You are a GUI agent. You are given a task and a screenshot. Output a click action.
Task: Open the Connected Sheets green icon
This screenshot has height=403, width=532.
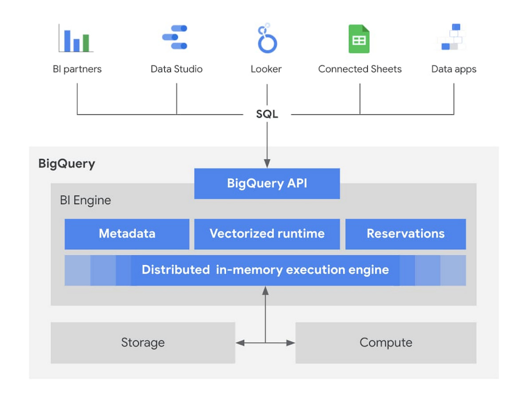click(x=359, y=39)
